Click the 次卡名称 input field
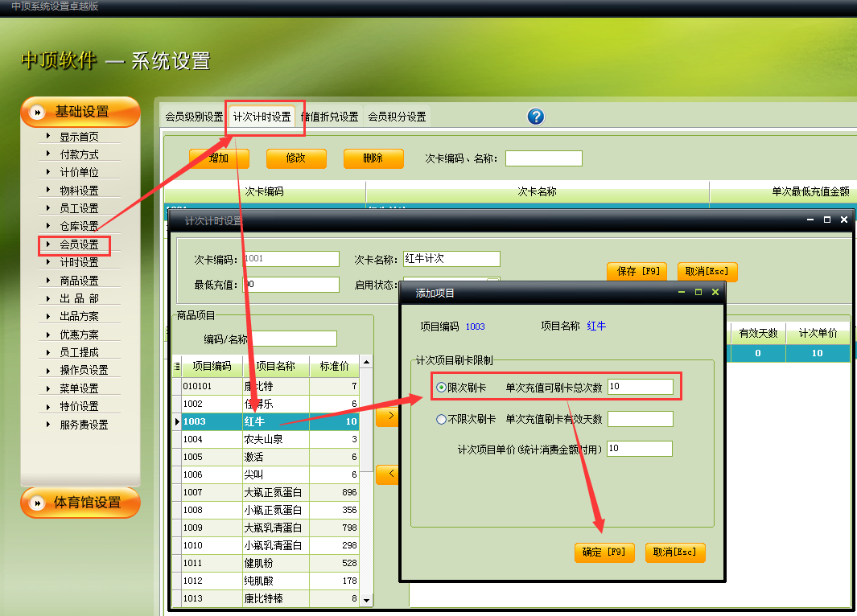The width and height of the screenshot is (857, 616). click(451, 259)
